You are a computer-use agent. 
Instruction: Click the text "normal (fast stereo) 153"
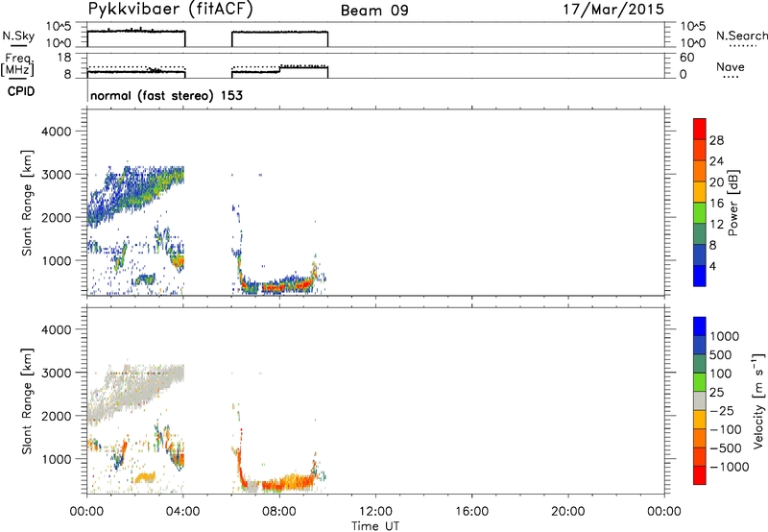pyautogui.click(x=166, y=95)
